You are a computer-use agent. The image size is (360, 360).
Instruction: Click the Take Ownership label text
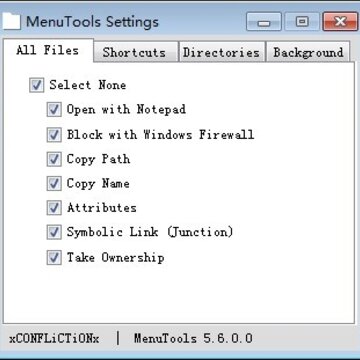[x=115, y=258]
